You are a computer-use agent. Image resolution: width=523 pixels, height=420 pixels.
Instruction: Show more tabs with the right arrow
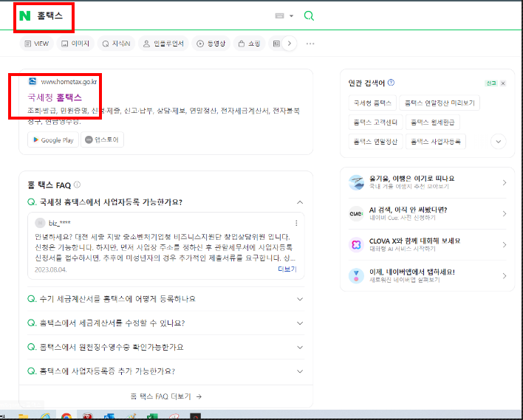[290, 44]
